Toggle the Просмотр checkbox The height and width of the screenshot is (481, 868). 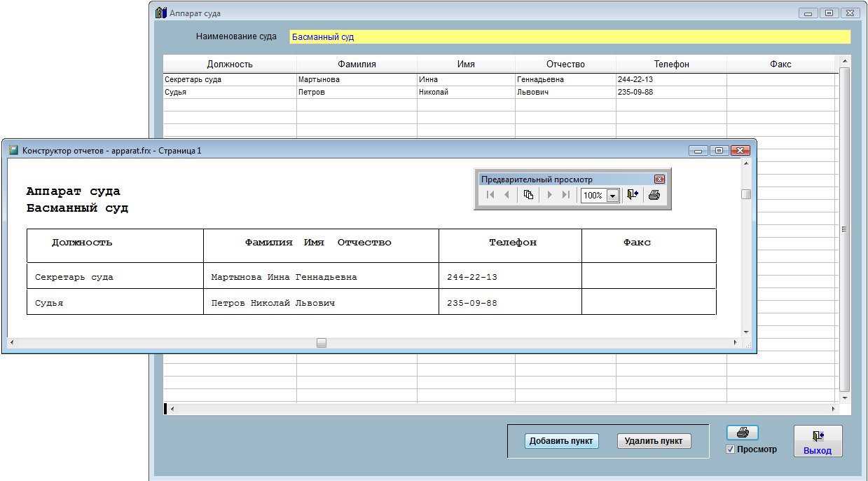pos(731,449)
